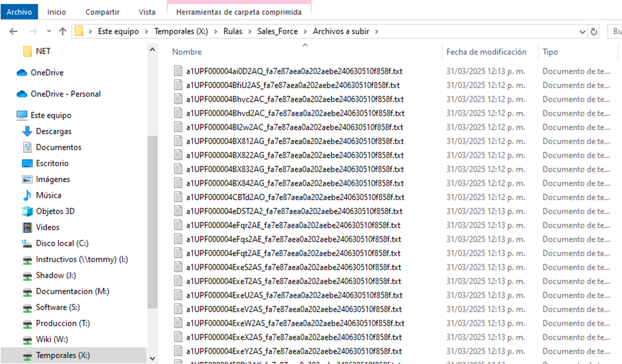Select file starting with a1UPF000004BI2w2AC
Viewport: 622px width, 364px height.
[x=294, y=127]
